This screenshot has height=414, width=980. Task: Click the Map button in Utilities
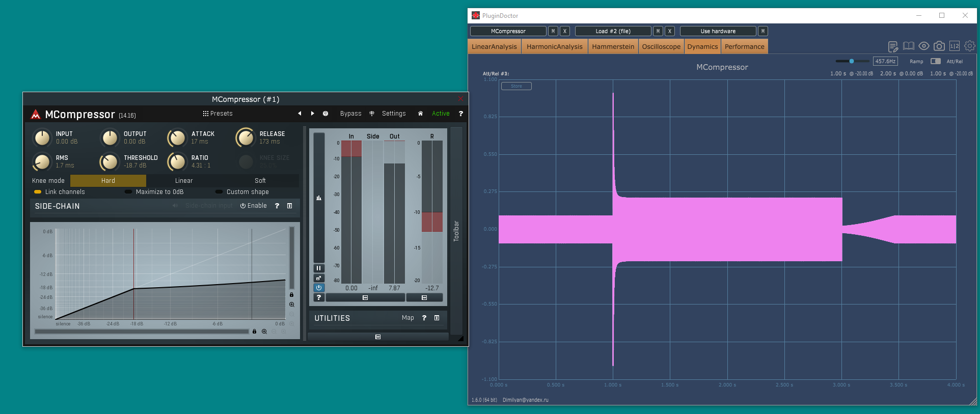(408, 318)
